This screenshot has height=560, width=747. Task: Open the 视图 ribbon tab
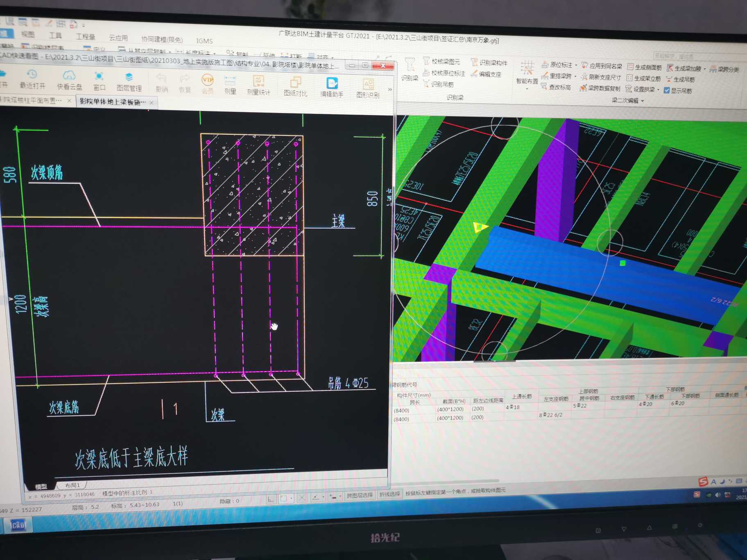click(x=28, y=34)
